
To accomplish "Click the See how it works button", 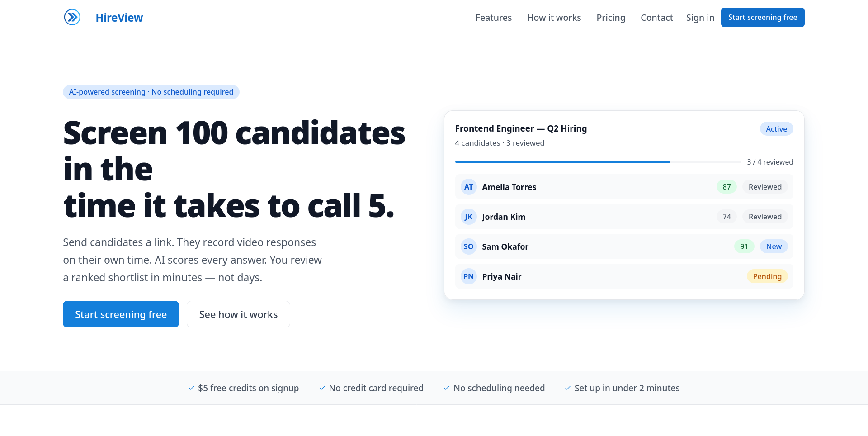I will tap(238, 314).
